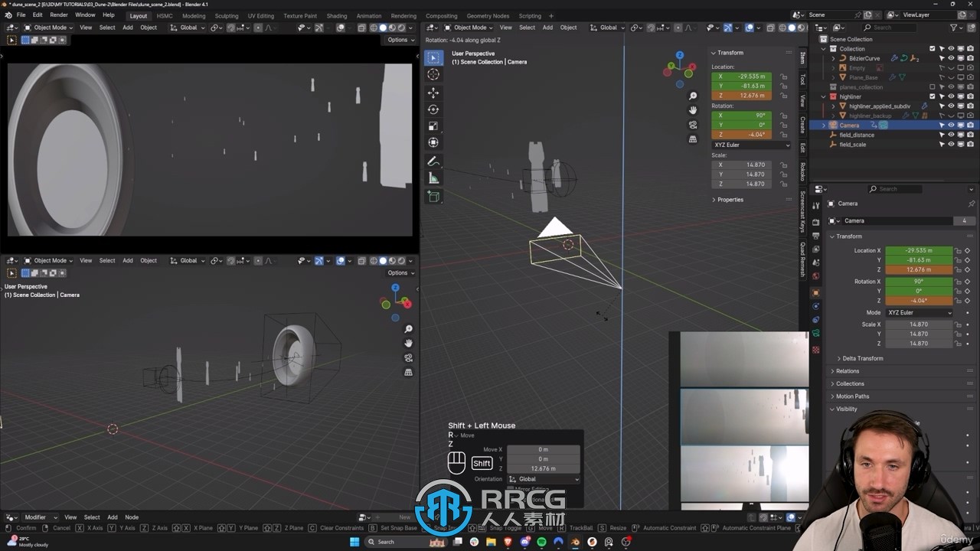Open XYZ Euler dropdown in viewport sidebar
The width and height of the screenshot is (980, 551).
[x=751, y=145]
